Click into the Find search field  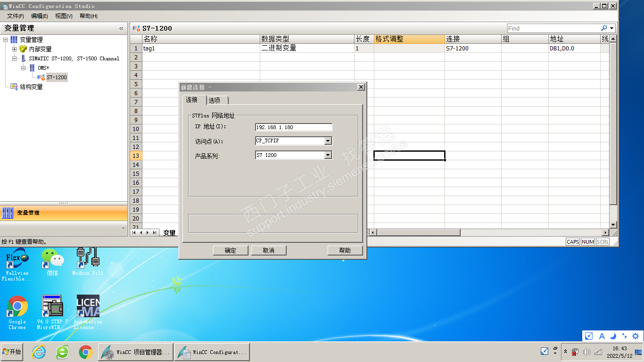tap(553, 28)
